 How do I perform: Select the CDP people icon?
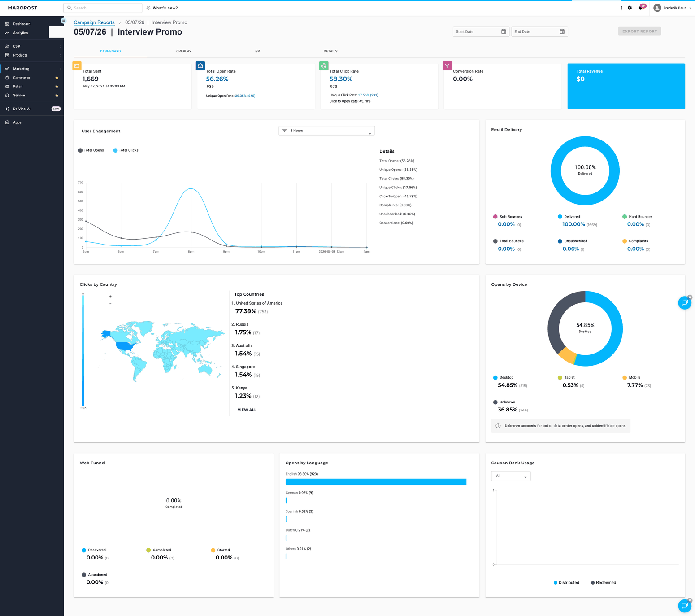click(x=7, y=46)
